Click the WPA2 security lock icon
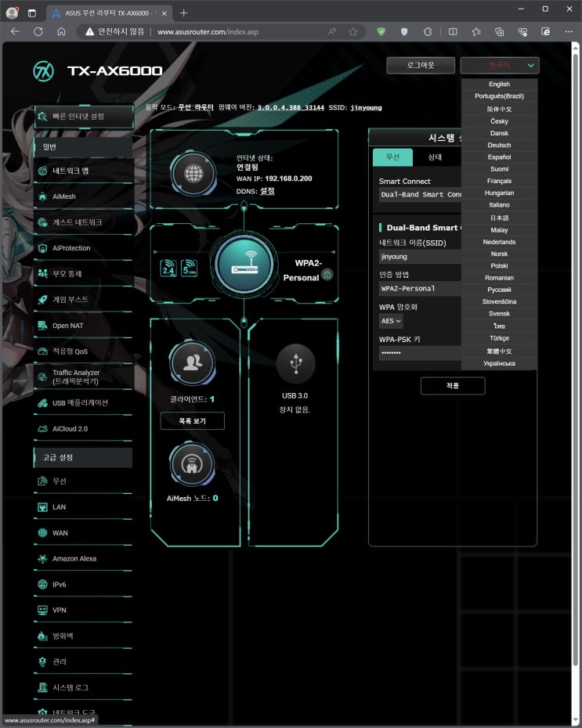The image size is (582, 728). 327,275
